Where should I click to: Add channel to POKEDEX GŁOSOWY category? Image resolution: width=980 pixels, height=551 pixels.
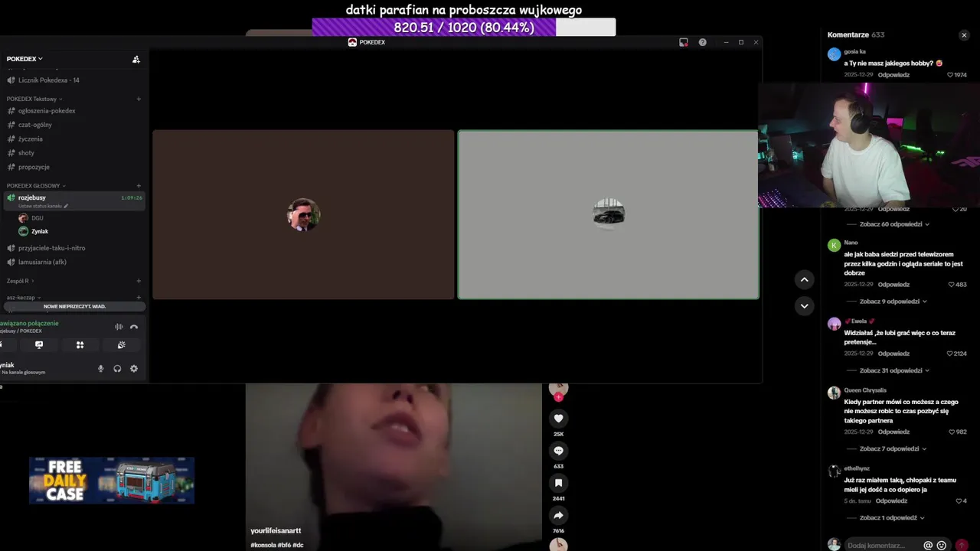click(139, 186)
